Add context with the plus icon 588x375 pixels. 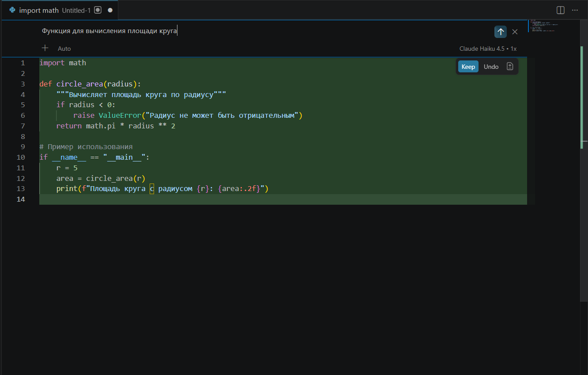45,48
